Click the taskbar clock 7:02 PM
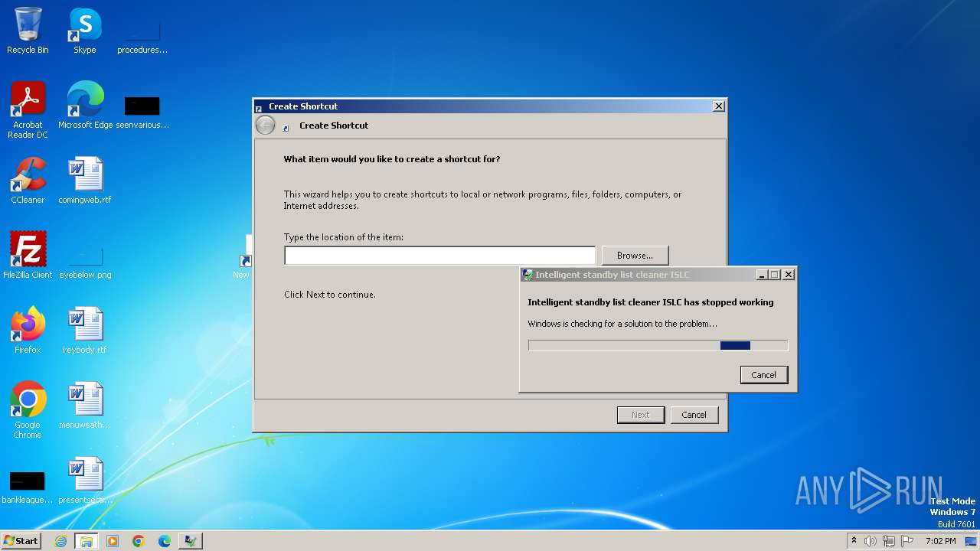Image resolution: width=980 pixels, height=551 pixels. pos(940,541)
